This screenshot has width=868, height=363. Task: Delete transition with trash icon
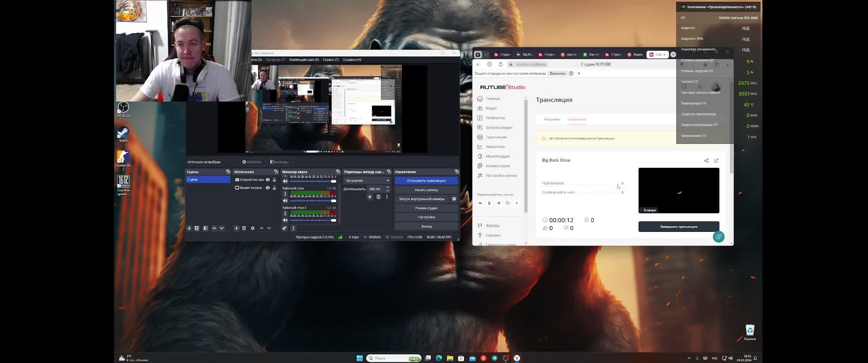pyautogui.click(x=378, y=197)
